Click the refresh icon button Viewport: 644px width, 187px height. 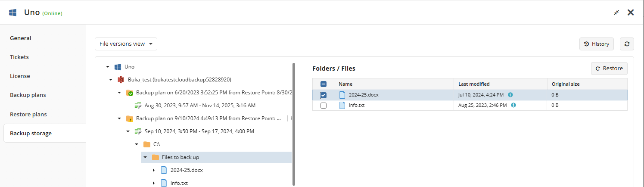[x=627, y=44]
